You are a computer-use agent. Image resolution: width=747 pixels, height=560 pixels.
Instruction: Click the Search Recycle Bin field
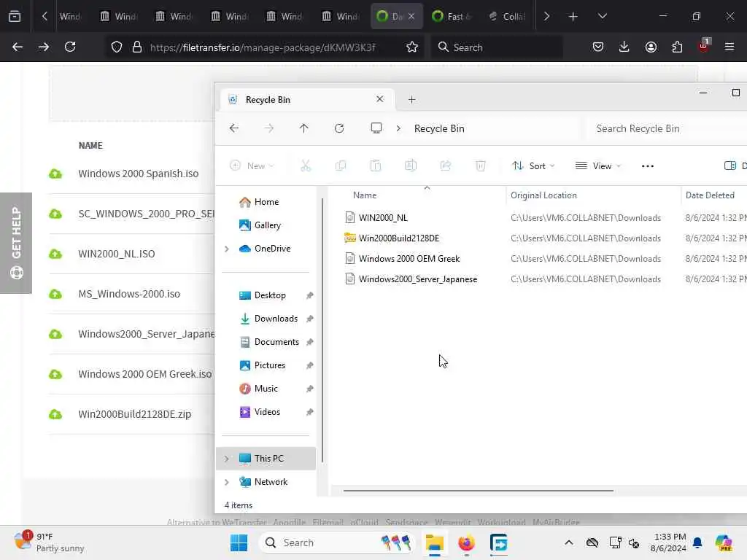pos(666,128)
